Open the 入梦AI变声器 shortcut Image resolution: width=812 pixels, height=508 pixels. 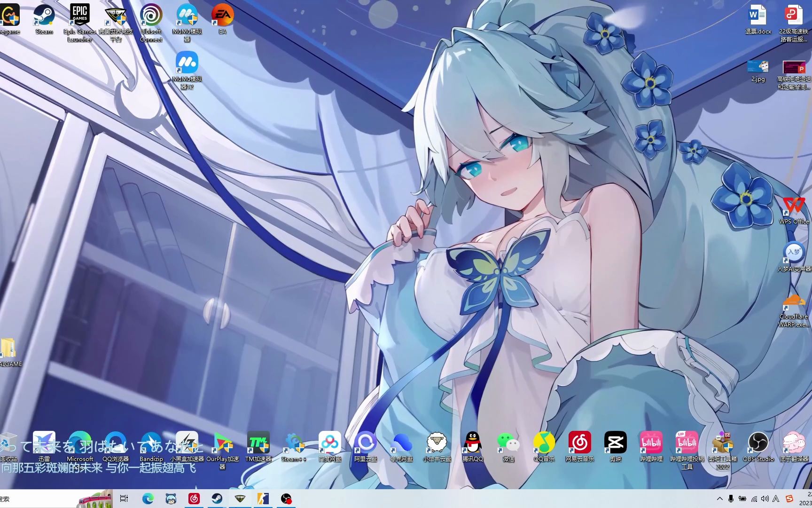[x=794, y=257]
